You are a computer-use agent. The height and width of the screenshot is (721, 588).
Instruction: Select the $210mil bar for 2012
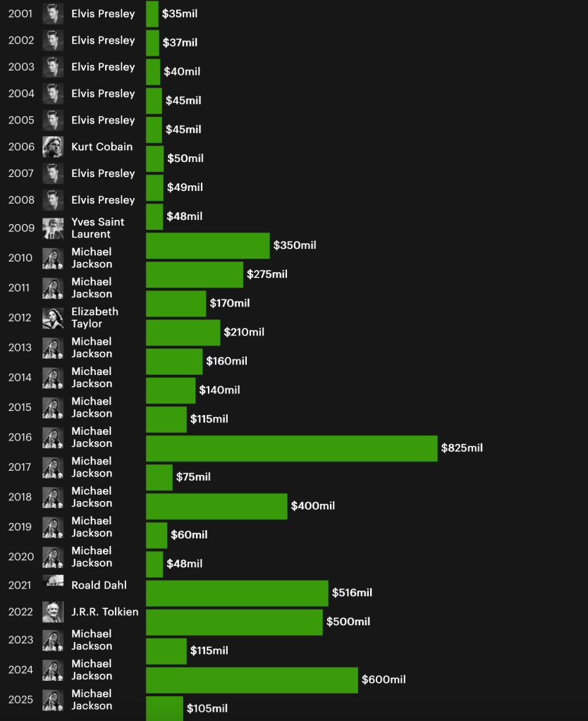(x=183, y=333)
